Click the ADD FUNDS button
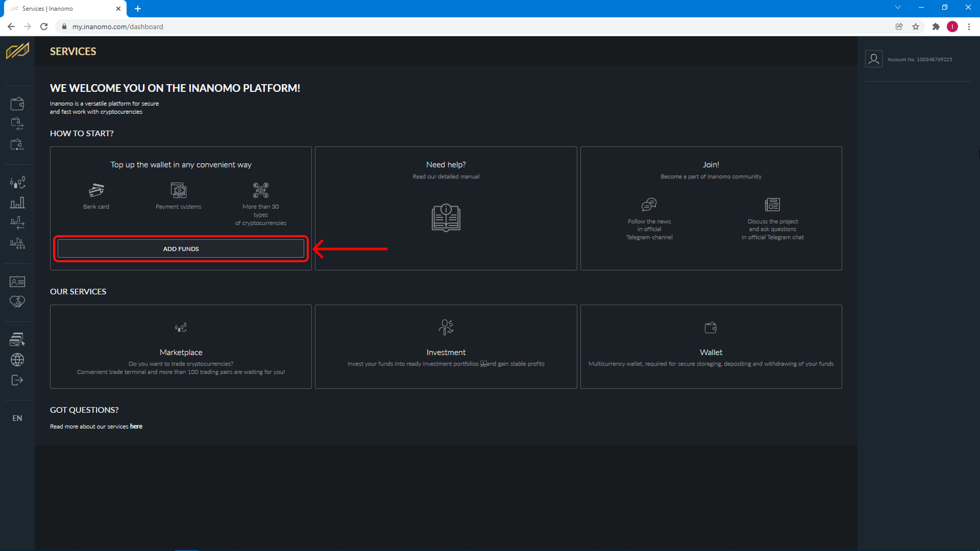Image resolution: width=980 pixels, height=551 pixels. click(181, 249)
